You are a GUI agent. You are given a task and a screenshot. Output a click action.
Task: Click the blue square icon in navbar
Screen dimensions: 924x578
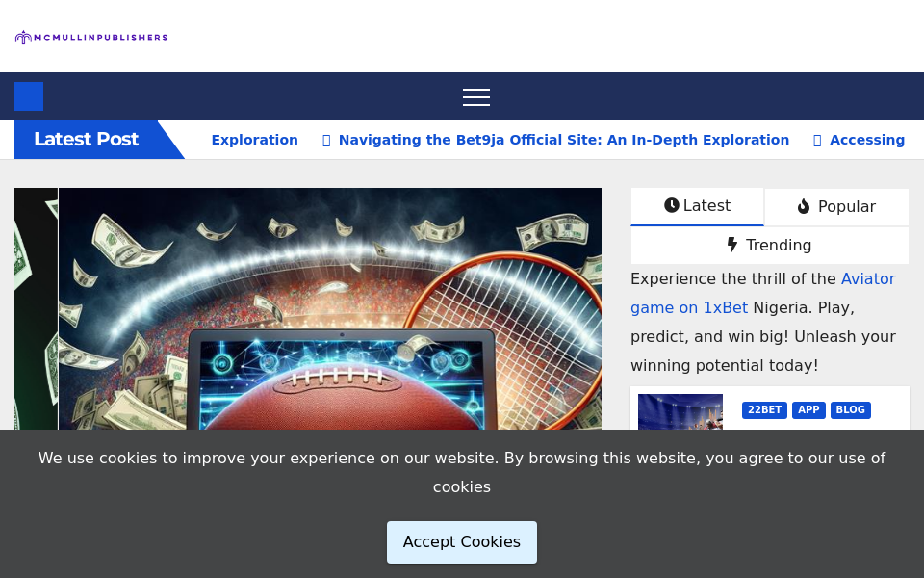click(29, 96)
